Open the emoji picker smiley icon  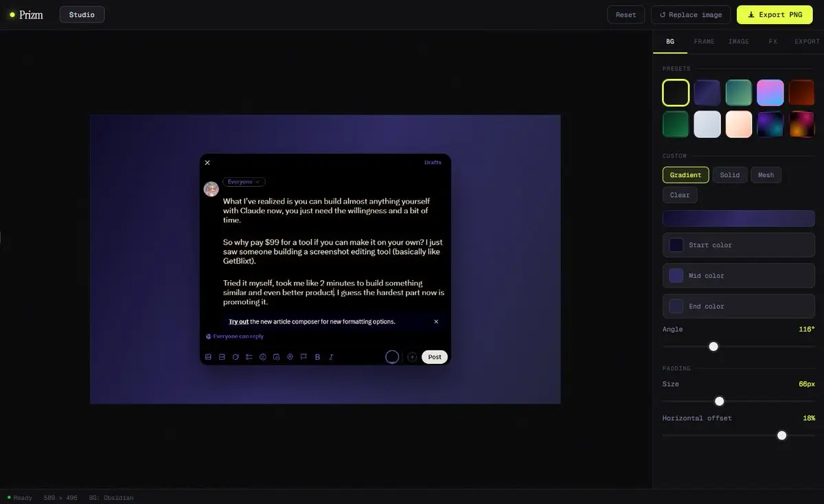click(x=263, y=357)
